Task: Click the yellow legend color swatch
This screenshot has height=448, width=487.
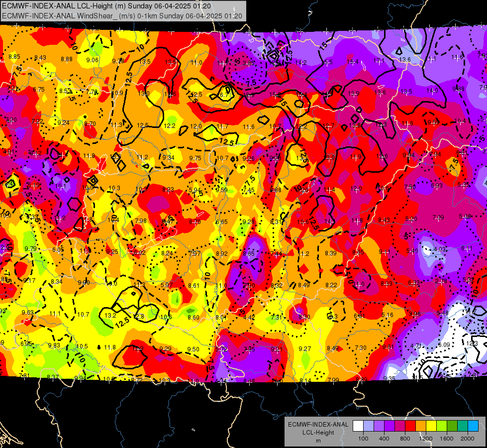Action: 431,426
